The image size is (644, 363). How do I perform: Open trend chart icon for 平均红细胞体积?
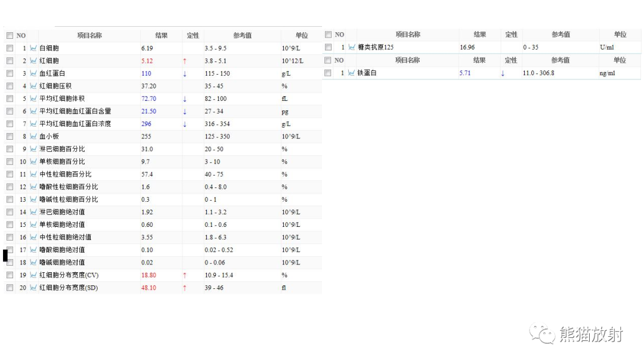click(x=33, y=99)
